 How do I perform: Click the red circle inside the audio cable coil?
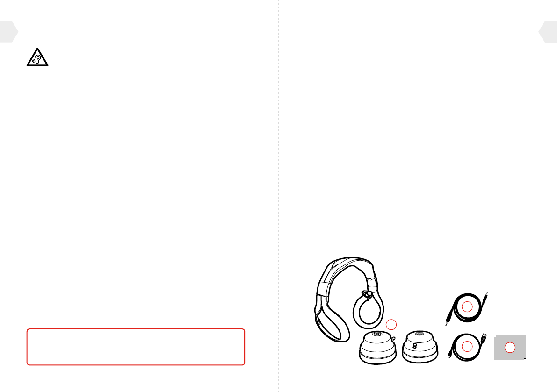[x=467, y=306]
